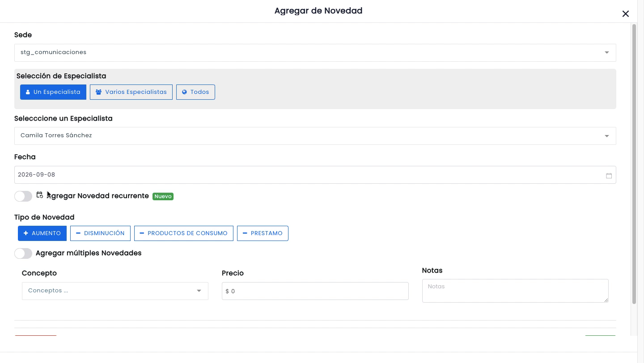The height and width of the screenshot is (363, 644).
Task: Click the group icon on Varios Especialistas
Action: (x=98, y=92)
